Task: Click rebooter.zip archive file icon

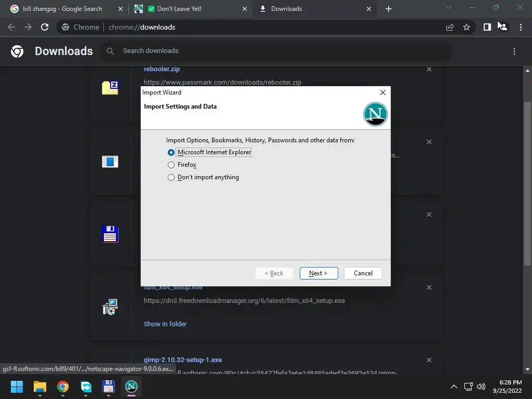Action: tap(110, 88)
